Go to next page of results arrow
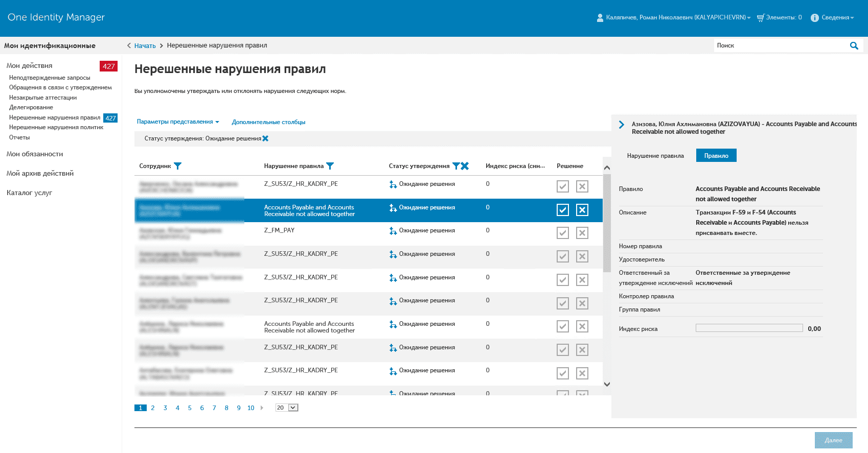 [x=262, y=408]
